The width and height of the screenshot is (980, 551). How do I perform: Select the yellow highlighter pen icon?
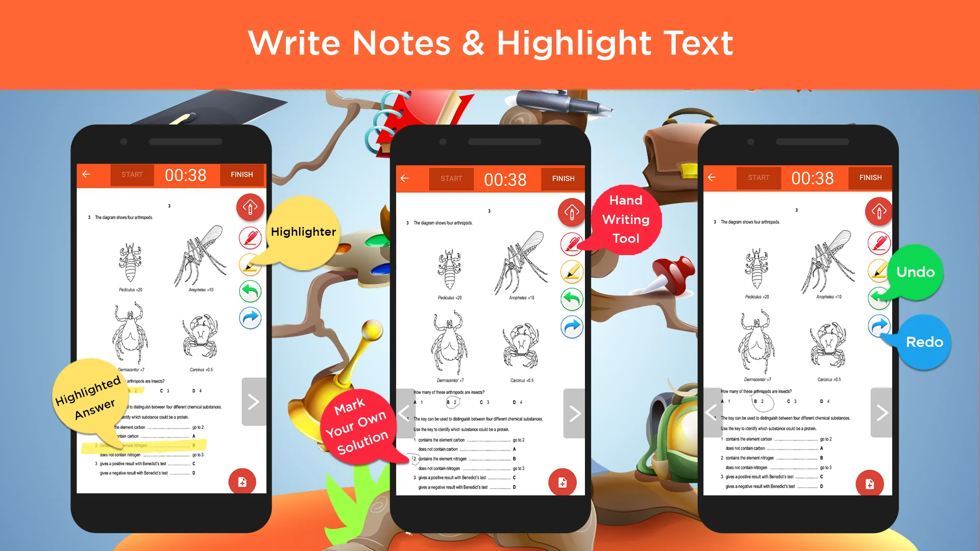(249, 264)
